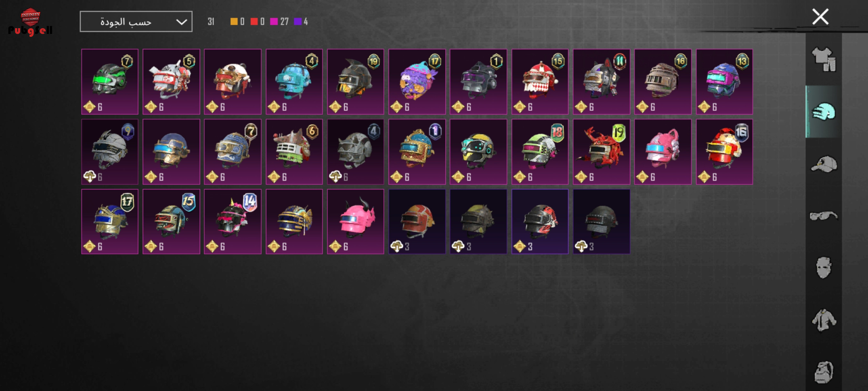Select the helmet category in sidebar

tap(824, 112)
